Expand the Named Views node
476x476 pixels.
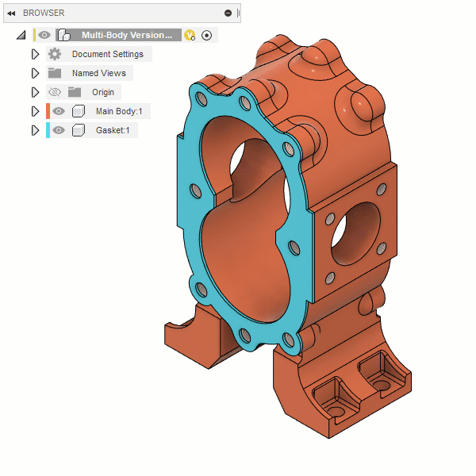(x=35, y=73)
